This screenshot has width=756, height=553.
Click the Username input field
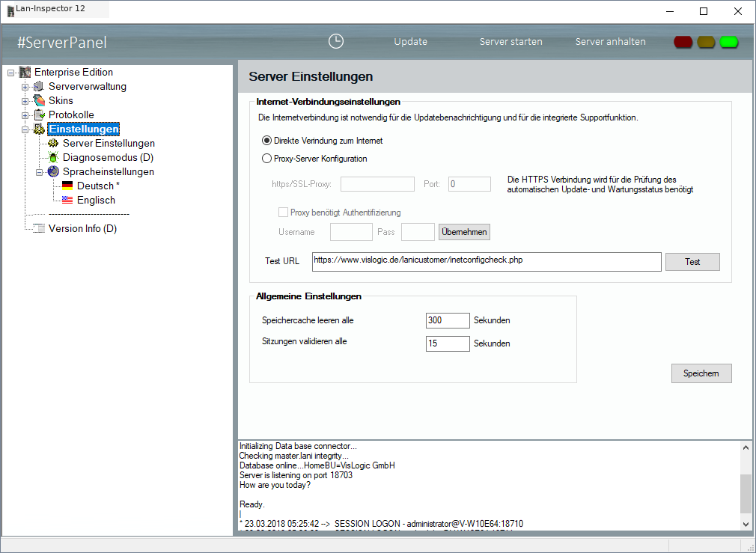[351, 232]
